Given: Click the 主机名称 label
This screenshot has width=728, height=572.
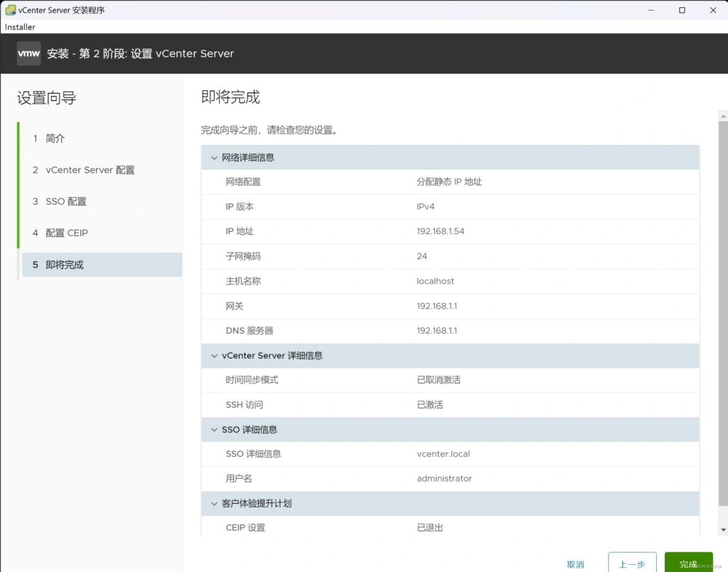Looking at the screenshot, I should (x=243, y=281).
